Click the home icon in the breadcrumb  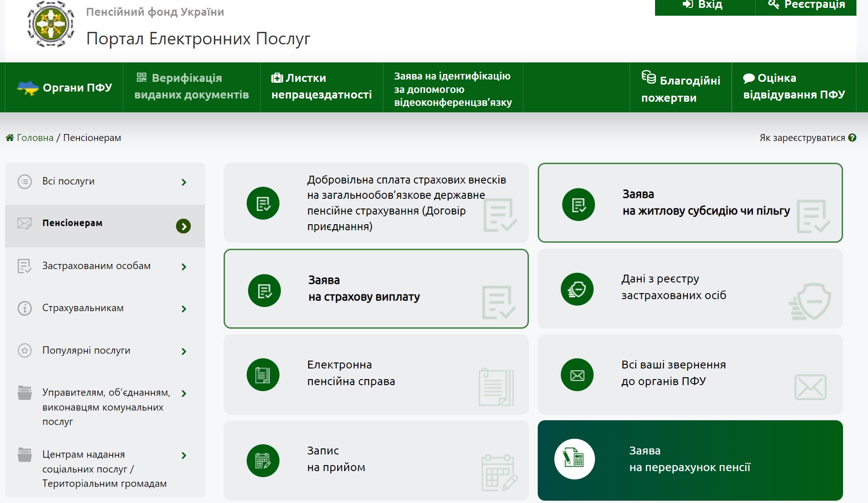click(x=9, y=137)
